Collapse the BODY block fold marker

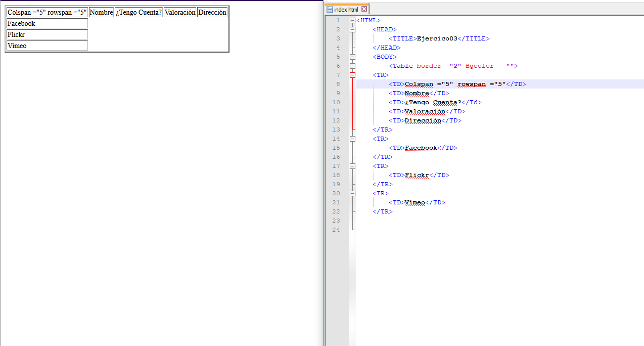352,57
